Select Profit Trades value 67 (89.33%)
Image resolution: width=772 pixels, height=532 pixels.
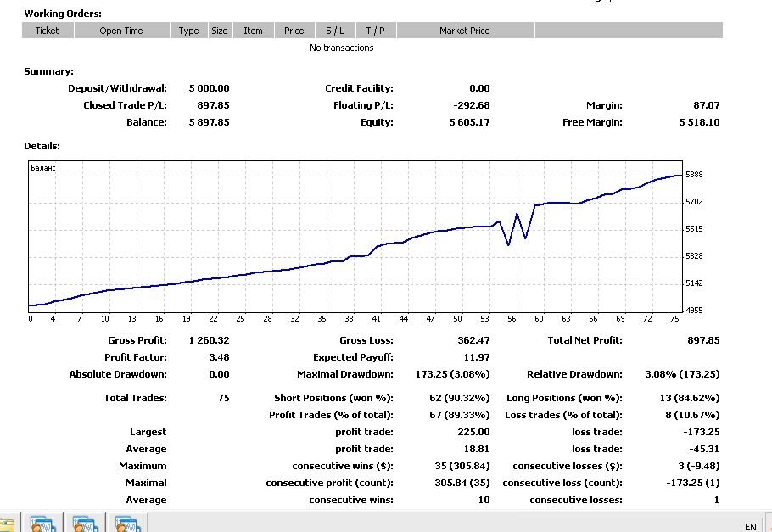pos(459,415)
